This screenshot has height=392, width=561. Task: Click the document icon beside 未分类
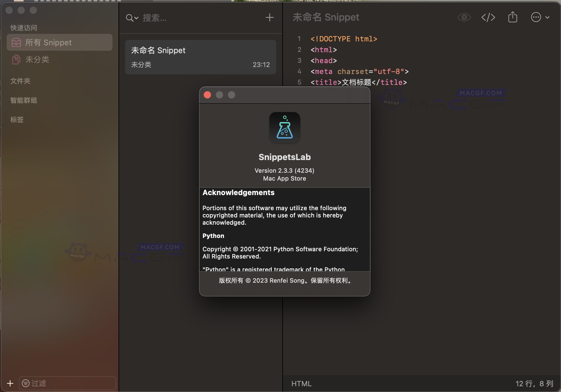16,59
